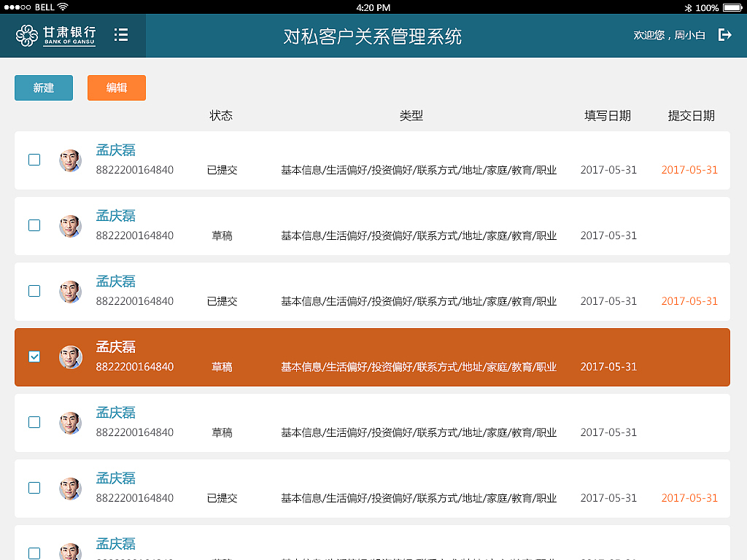The image size is (747, 560).
Task: Click the 填写日期 column header
Action: [x=608, y=115]
